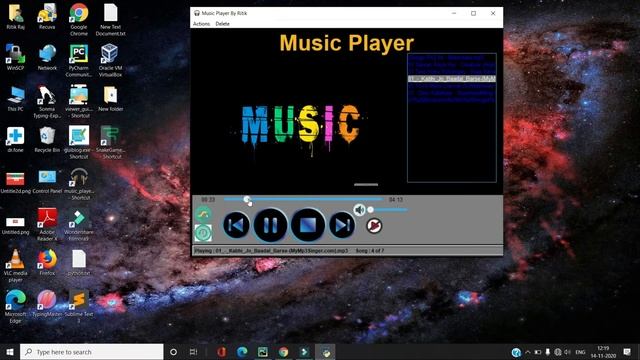This screenshot has width=640, height=360.
Task: Select the SnakeGame shortcut on the desktop
Action: click(x=111, y=142)
